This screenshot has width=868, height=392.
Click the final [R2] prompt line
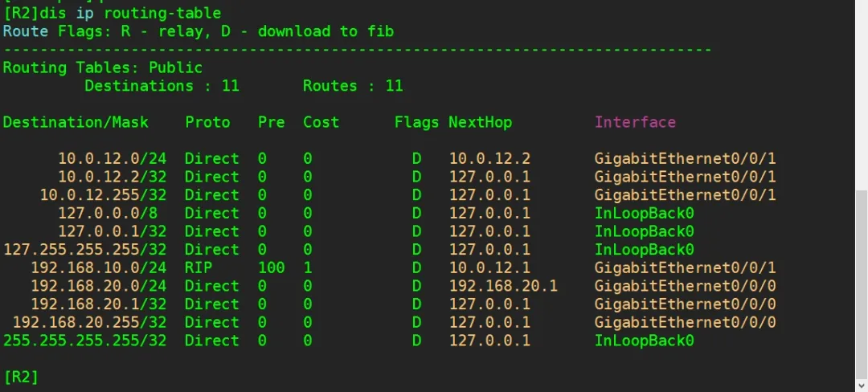[21, 377]
